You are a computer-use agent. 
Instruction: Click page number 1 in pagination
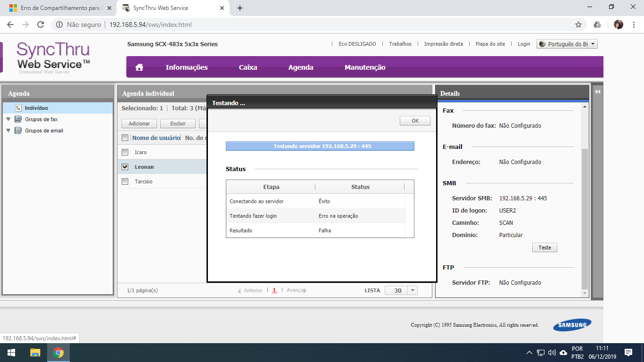[x=274, y=290]
